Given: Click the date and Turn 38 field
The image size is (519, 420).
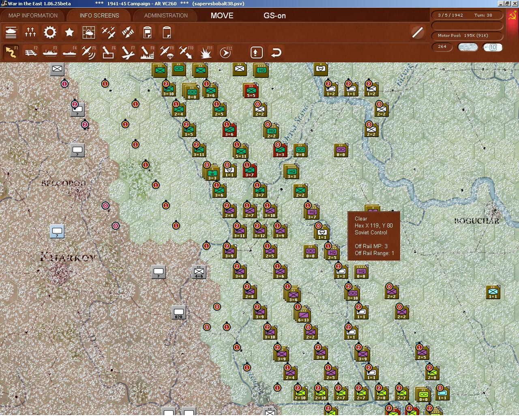Looking at the screenshot, I should click(x=468, y=15).
